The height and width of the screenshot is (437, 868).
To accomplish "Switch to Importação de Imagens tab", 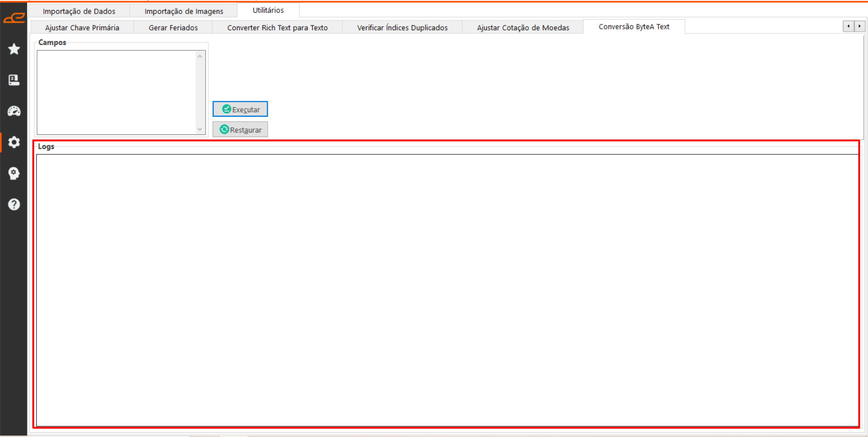I will pyautogui.click(x=184, y=11).
